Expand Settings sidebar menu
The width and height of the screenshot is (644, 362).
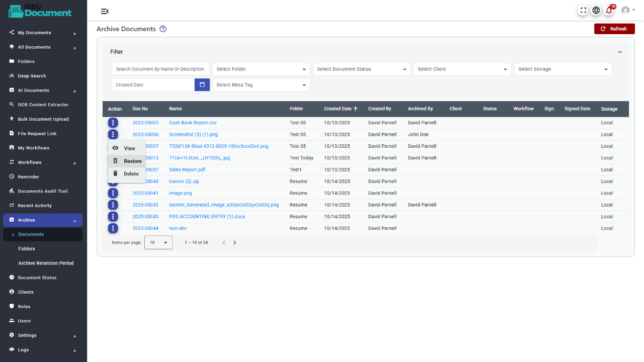pos(43,335)
